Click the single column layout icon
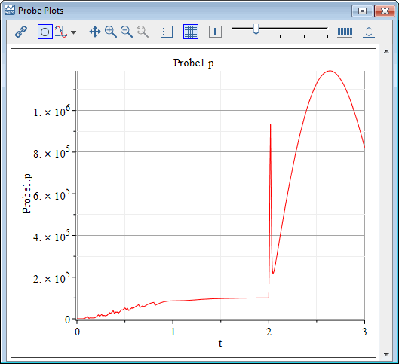Image resolution: width=399 pixels, height=364 pixels. (x=215, y=32)
